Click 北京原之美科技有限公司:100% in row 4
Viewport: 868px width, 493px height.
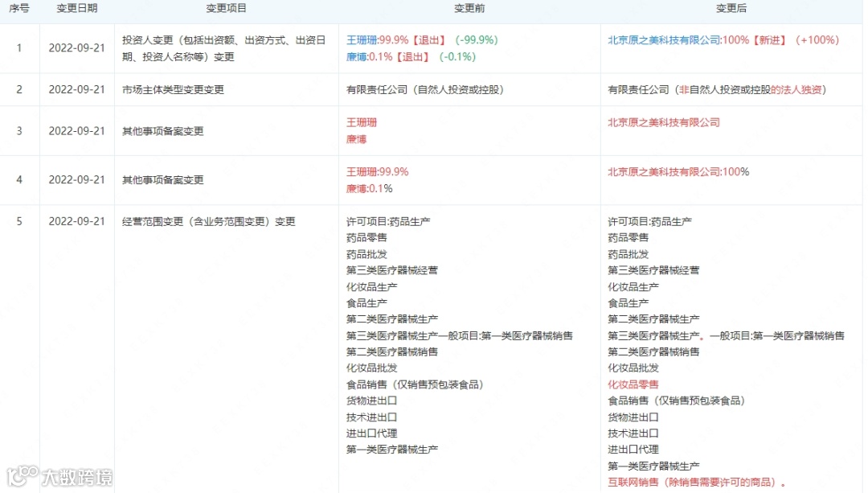(678, 172)
